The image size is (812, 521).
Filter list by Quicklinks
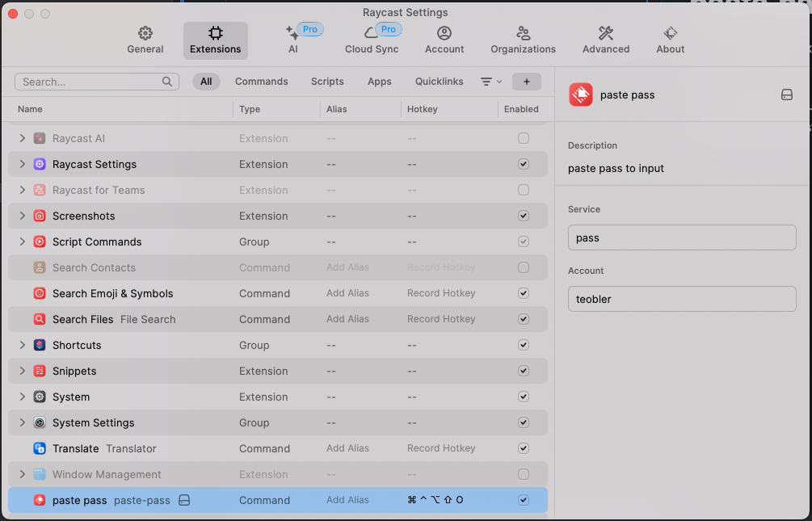[440, 82]
